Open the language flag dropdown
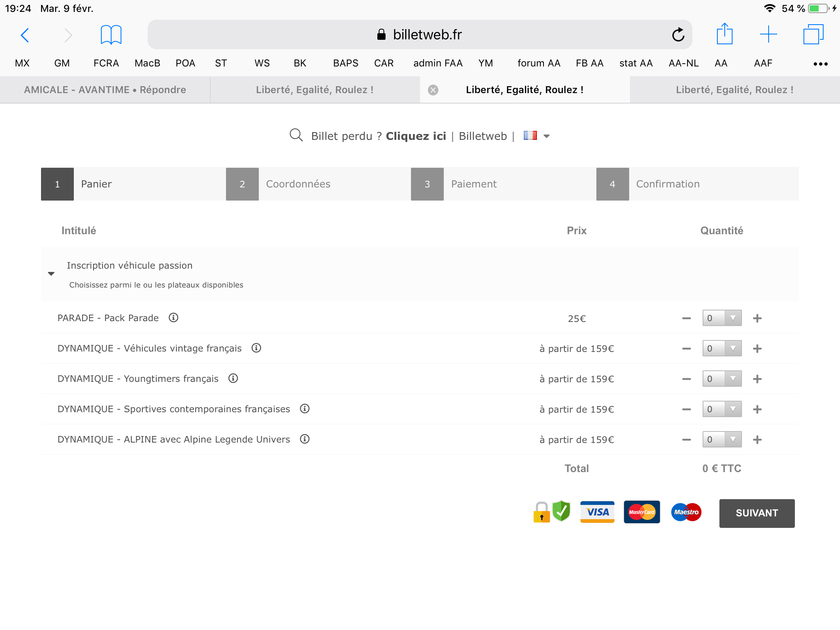Screen dimensions: 840x630 coord(536,136)
